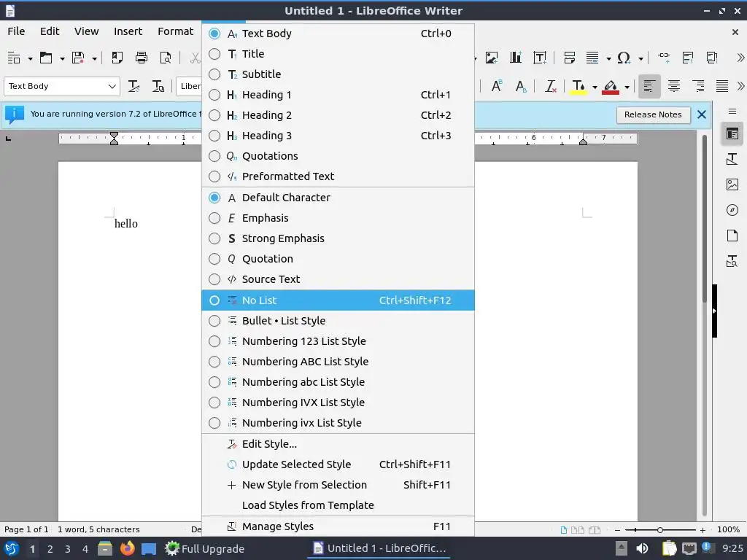Click the New Style from Selection toolbar icon
The height and width of the screenshot is (560, 747).
[158, 86]
